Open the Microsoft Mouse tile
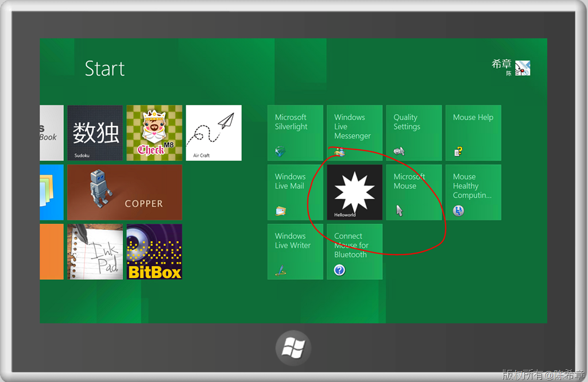Viewport: 588px width, 382px height. pos(413,192)
